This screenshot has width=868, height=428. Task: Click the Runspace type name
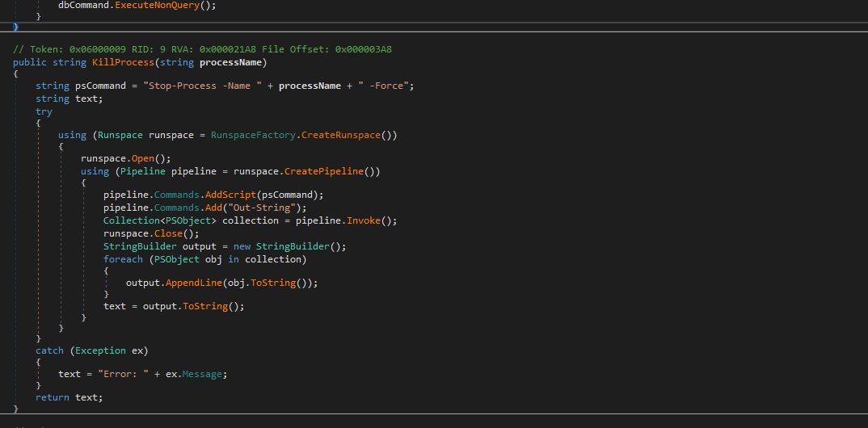pyautogui.click(x=120, y=135)
